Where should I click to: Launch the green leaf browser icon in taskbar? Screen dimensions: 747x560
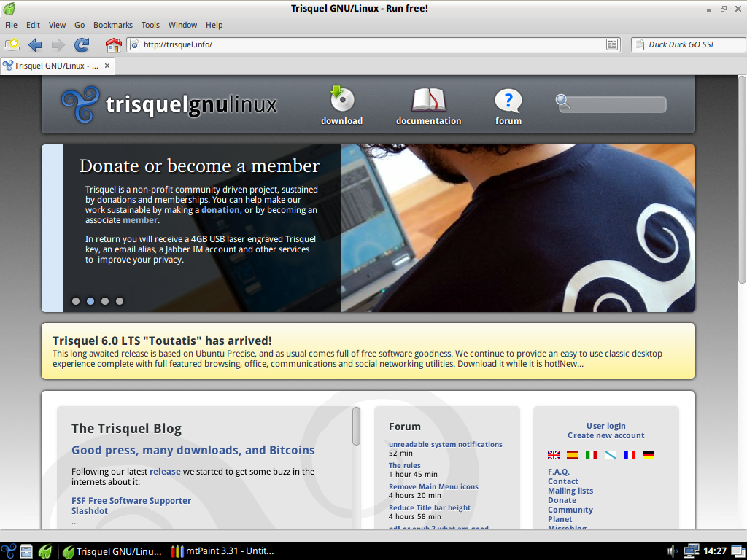point(45,551)
